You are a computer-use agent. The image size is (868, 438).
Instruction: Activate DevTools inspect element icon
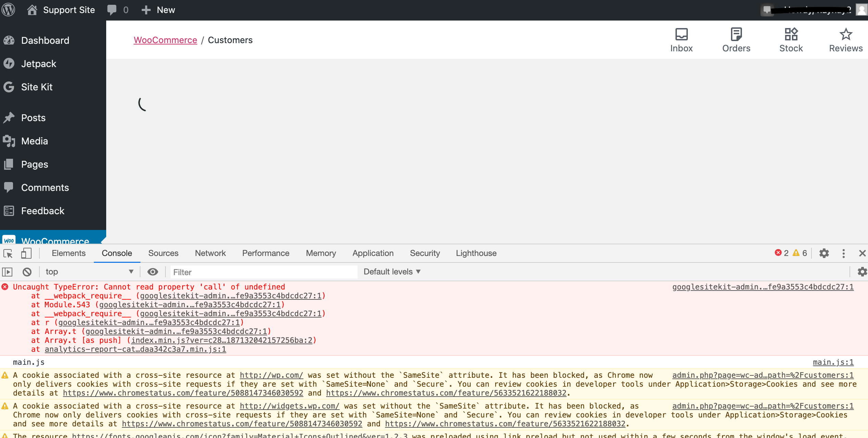[x=8, y=253]
